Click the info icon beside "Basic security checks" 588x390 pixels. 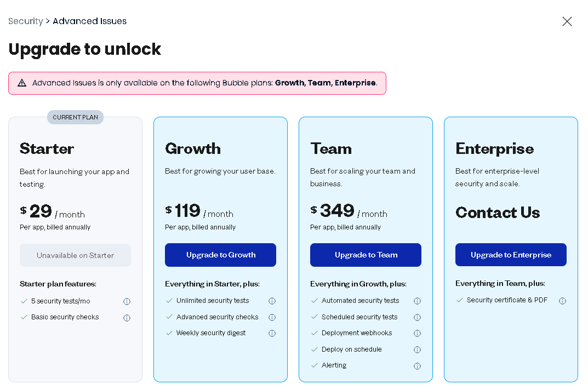[127, 318]
